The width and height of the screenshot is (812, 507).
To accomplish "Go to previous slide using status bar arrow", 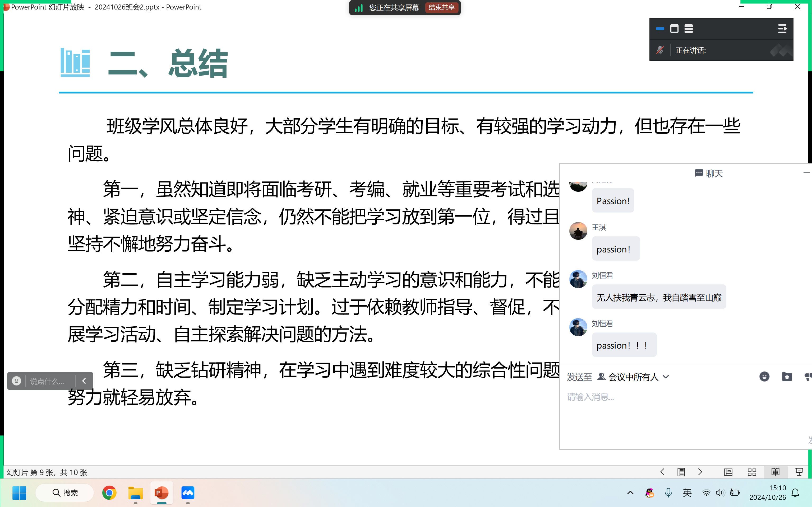I will click(662, 472).
